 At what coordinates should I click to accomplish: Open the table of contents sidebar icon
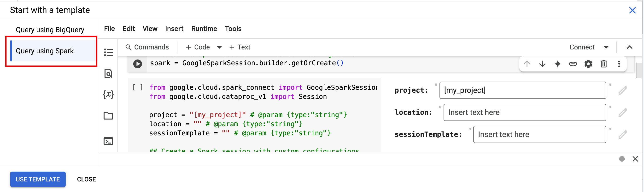[x=108, y=52]
